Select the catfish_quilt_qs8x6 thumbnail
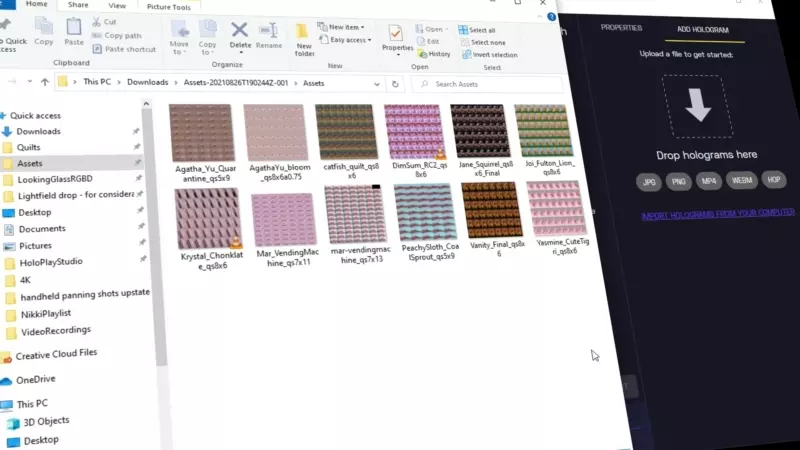 coord(346,132)
